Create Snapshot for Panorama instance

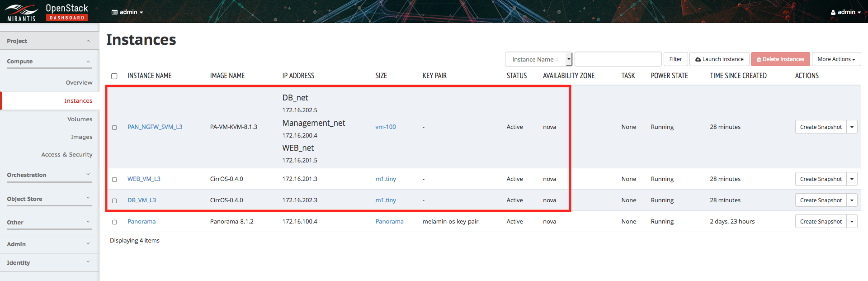(x=821, y=222)
